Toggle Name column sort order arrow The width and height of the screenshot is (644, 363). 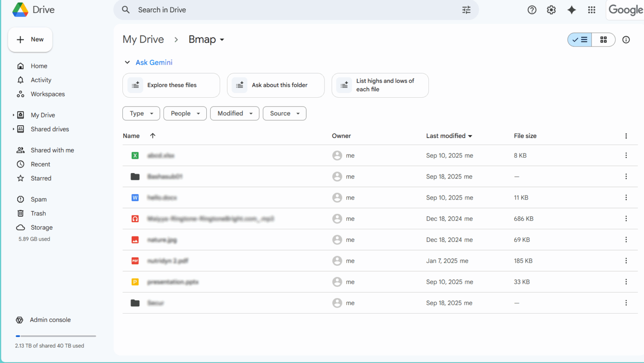coord(153,136)
